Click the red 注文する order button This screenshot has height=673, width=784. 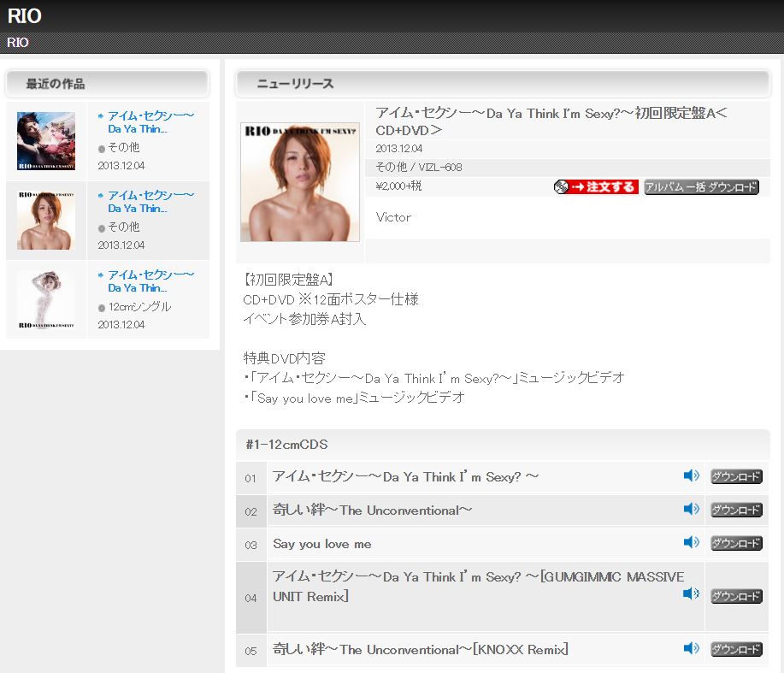[x=596, y=186]
